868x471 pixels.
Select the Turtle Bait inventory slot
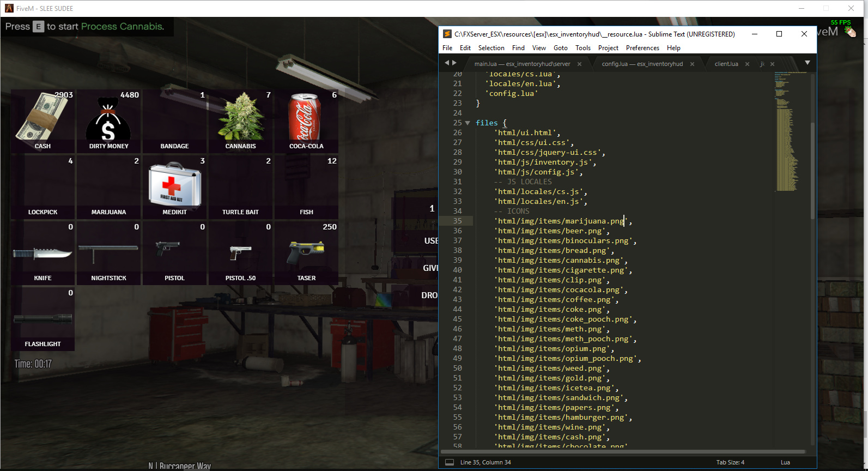coord(240,186)
